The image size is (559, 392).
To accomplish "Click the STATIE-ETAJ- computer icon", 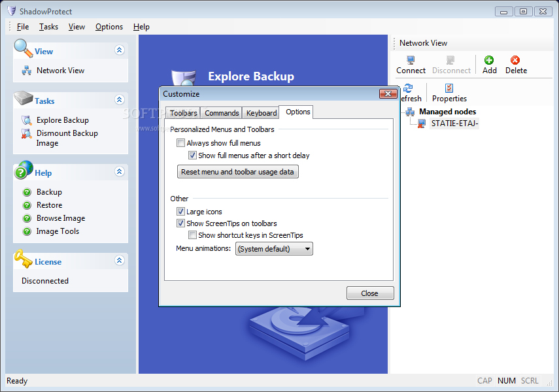I will 422,123.
